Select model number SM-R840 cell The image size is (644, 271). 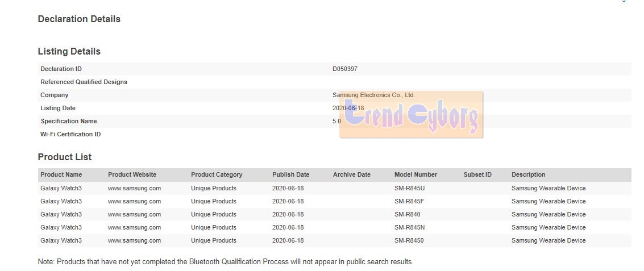(407, 214)
